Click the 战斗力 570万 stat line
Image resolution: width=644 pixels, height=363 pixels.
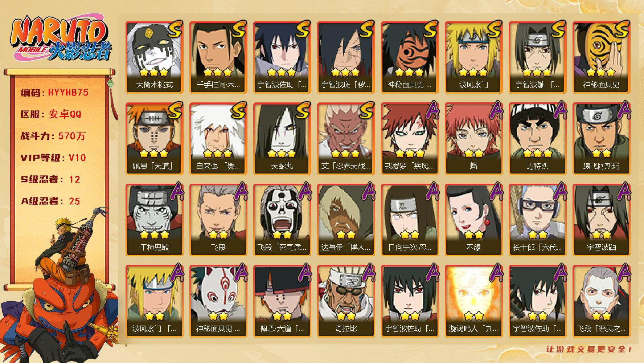click(x=53, y=136)
